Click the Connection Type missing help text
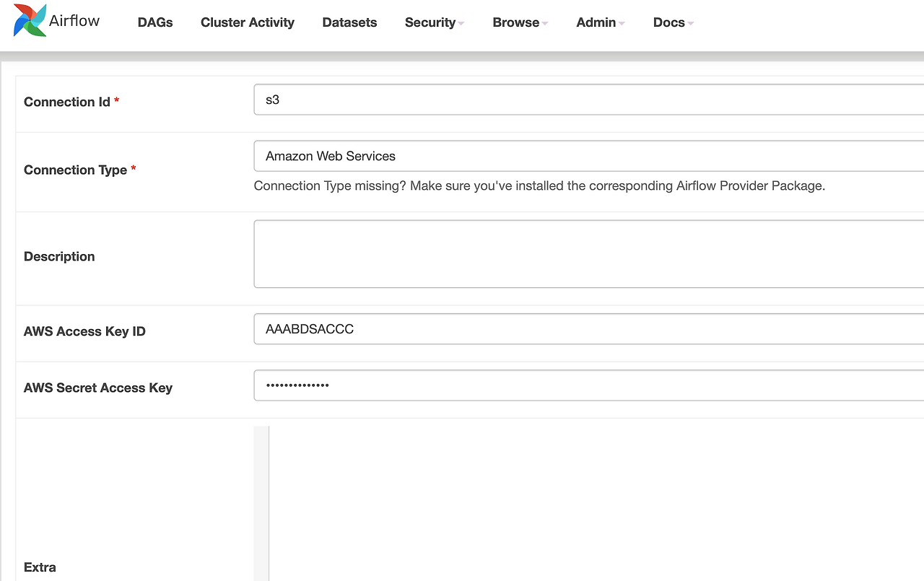The width and height of the screenshot is (924, 581). tap(539, 185)
